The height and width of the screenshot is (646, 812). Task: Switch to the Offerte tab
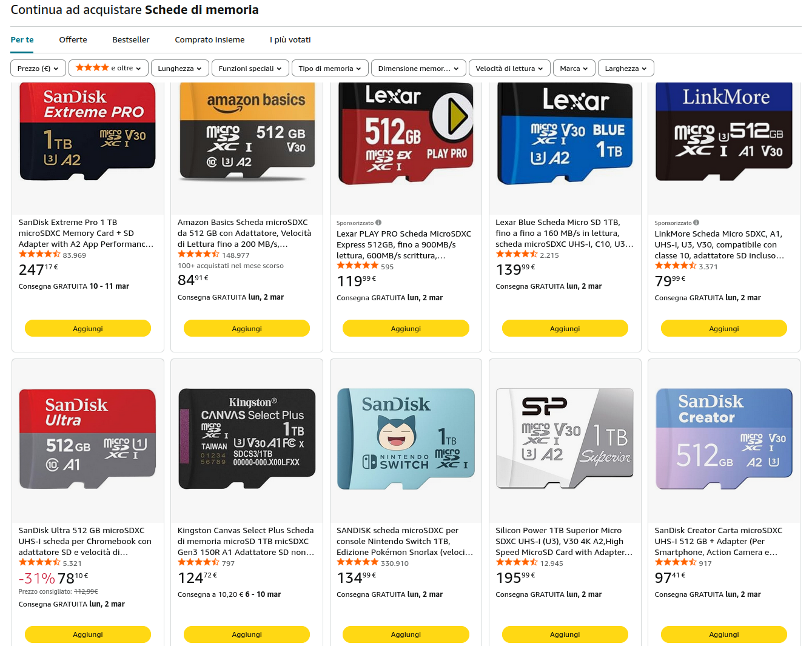tap(73, 40)
